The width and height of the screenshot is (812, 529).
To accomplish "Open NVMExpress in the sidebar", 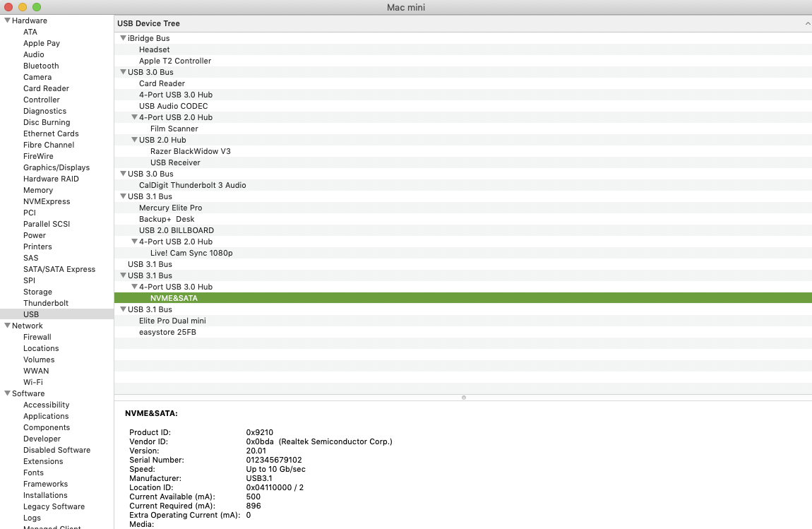I will click(47, 201).
